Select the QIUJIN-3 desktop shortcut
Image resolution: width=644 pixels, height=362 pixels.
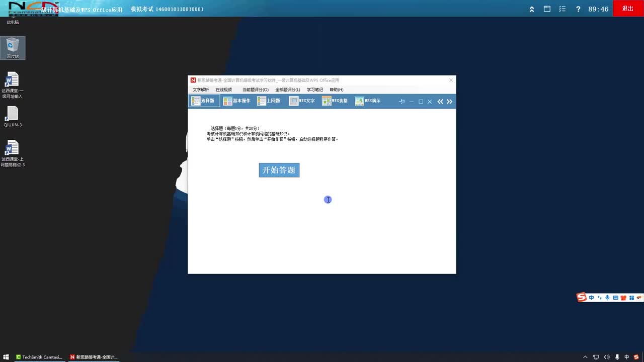coord(12,117)
